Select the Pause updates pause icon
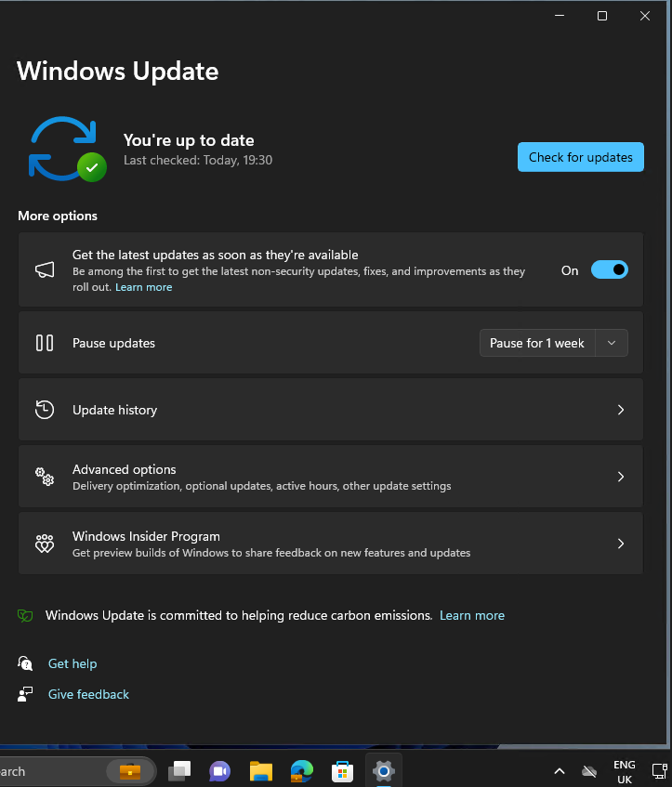Viewport: 672px width, 787px height. [45, 342]
